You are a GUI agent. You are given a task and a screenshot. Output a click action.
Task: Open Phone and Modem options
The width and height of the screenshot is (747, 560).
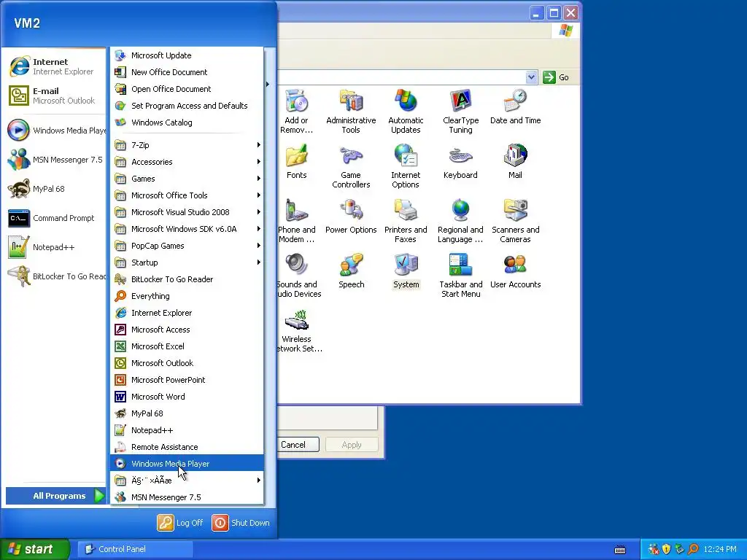tap(296, 221)
